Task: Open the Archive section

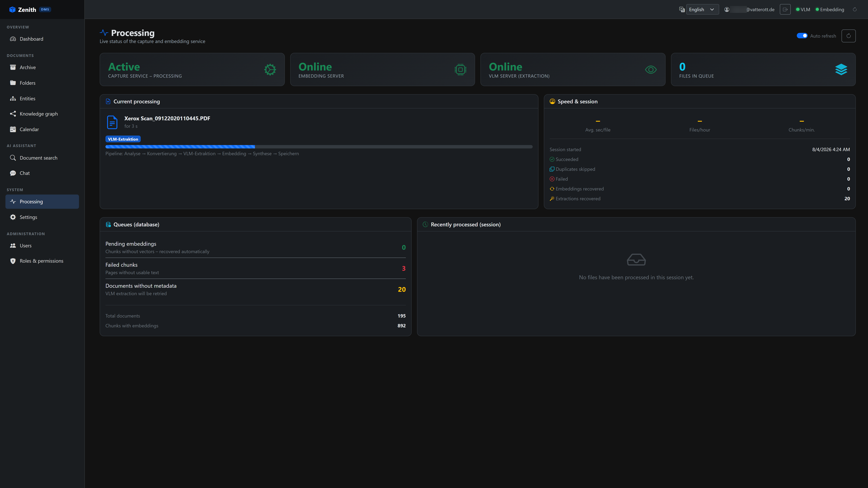Action: pyautogui.click(x=42, y=67)
